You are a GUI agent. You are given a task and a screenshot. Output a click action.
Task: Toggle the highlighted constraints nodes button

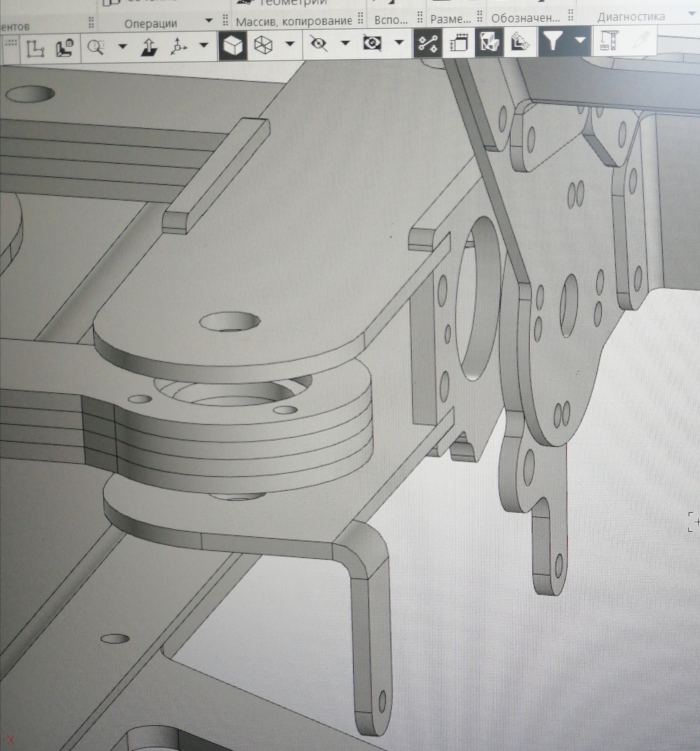click(x=428, y=43)
